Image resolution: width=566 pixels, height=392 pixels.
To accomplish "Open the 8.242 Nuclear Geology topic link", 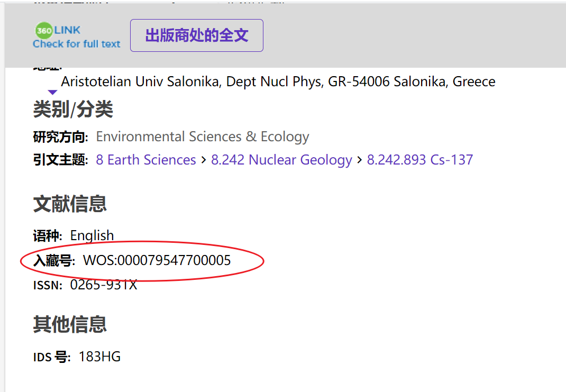I will [x=281, y=160].
